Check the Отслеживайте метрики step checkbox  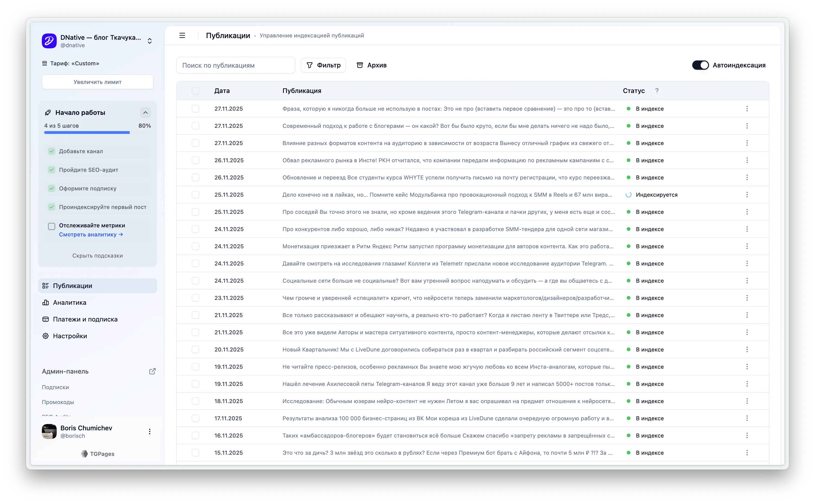52,226
